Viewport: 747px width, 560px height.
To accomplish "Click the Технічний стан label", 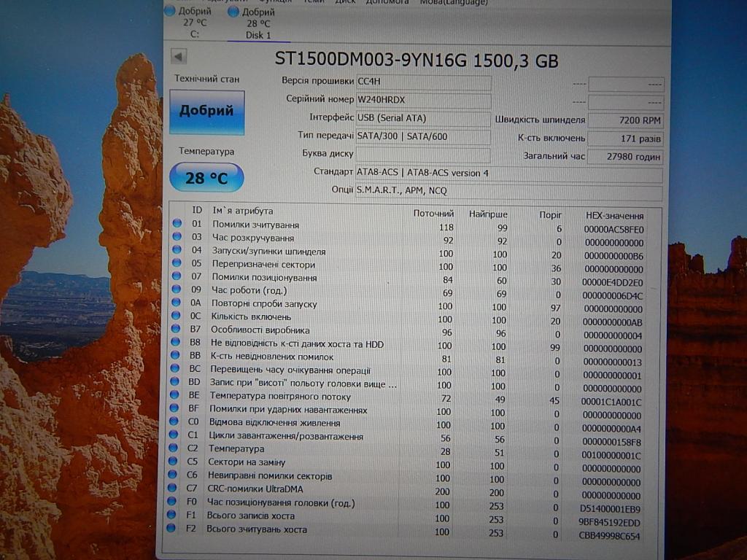I will (x=206, y=79).
